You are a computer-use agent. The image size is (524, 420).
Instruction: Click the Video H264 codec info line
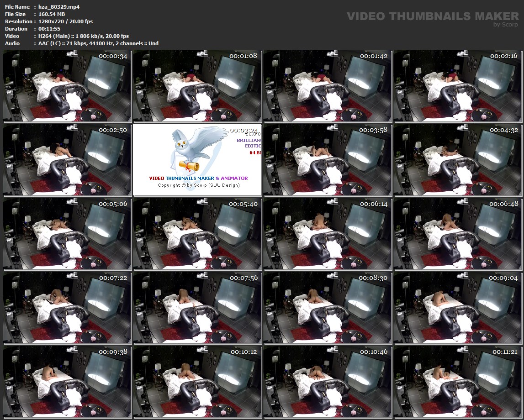(81, 36)
